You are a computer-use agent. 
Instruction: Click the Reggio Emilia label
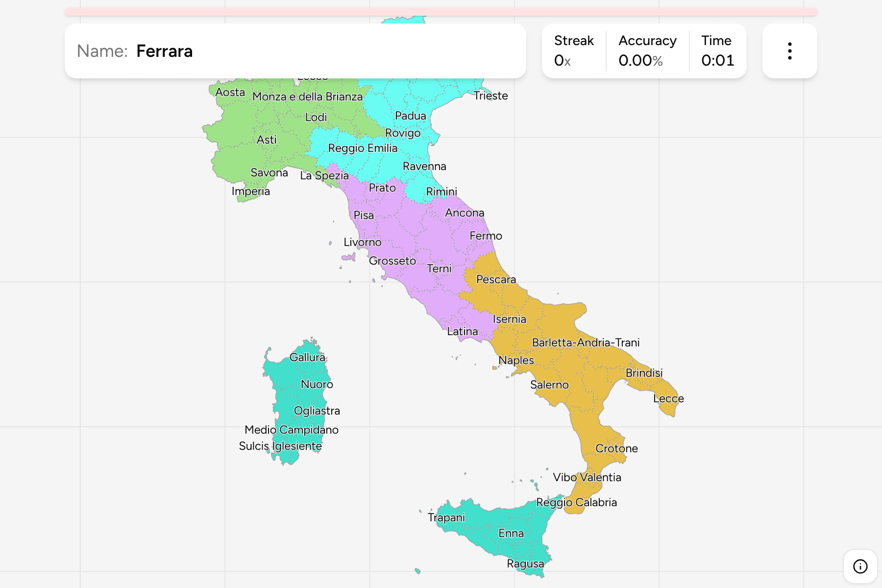coord(363,148)
